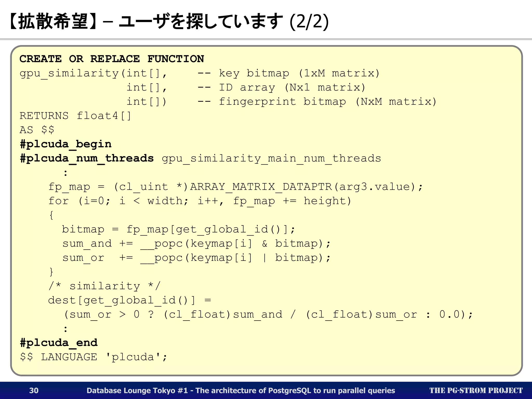
Task: Click the 'dest[get_global_id()] =' line
Action: click(x=130, y=300)
